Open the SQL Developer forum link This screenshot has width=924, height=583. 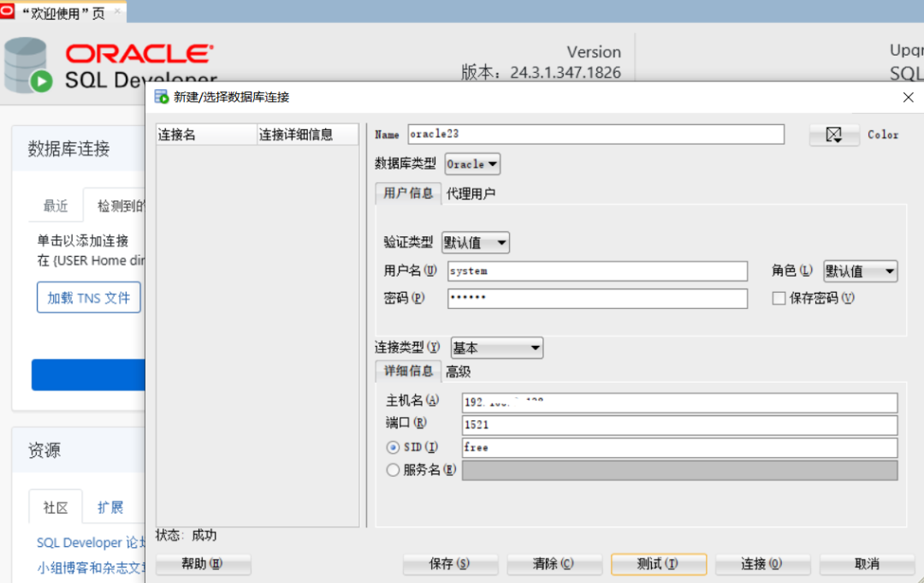click(x=91, y=542)
